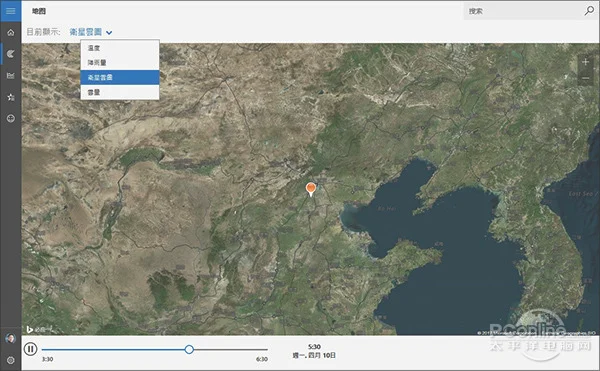Pause the map animation playback
This screenshot has width=600, height=371.
click(x=30, y=349)
